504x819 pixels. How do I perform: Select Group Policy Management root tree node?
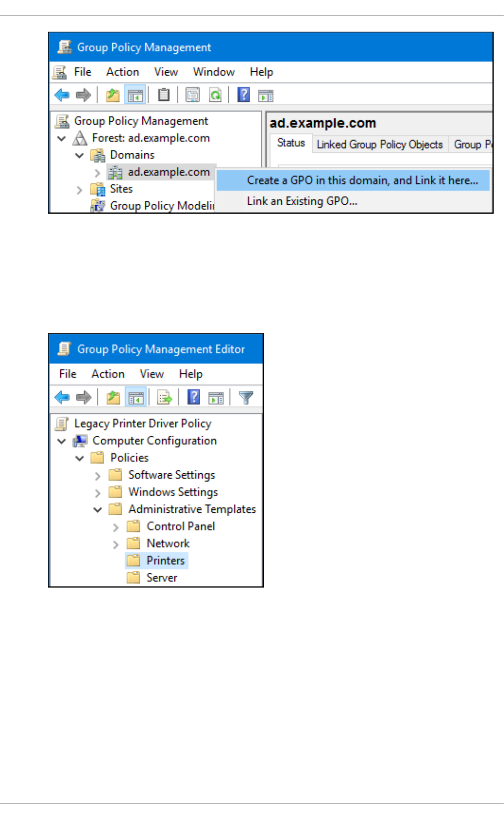141,121
